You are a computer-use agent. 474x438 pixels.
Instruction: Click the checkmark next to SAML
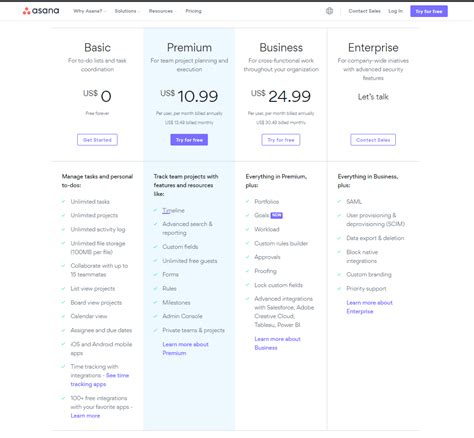[339, 201]
